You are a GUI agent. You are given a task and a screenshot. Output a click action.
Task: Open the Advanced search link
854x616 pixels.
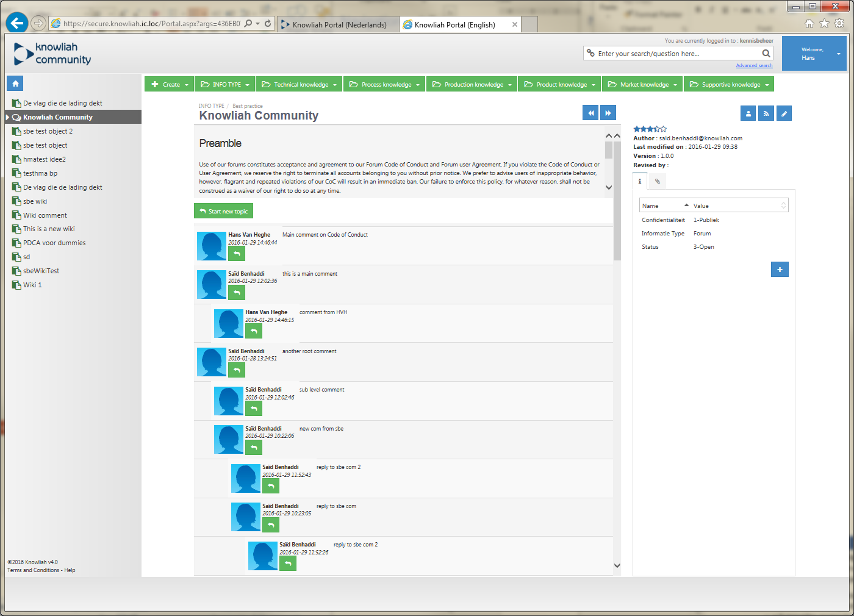pyautogui.click(x=754, y=66)
